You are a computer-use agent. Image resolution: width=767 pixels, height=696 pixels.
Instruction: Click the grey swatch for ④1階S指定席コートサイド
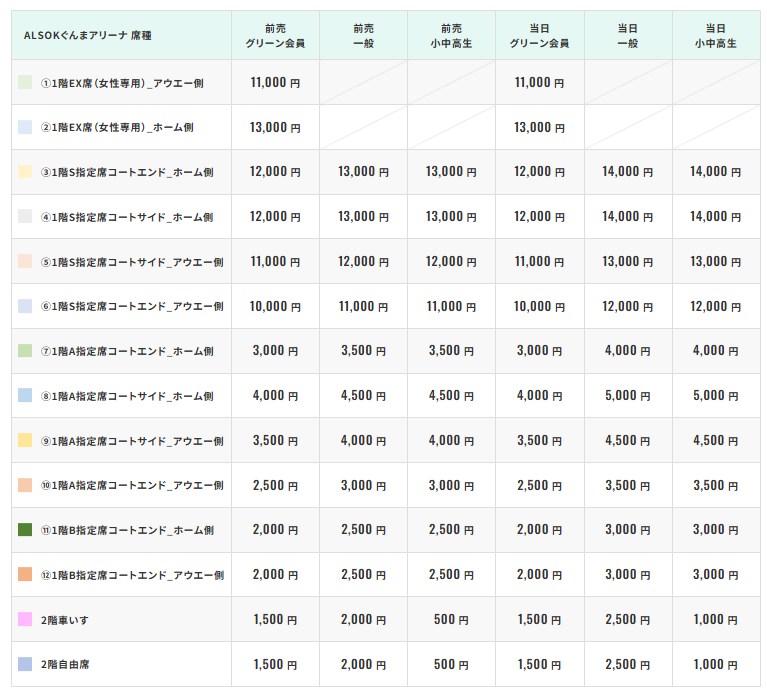[x=25, y=216]
